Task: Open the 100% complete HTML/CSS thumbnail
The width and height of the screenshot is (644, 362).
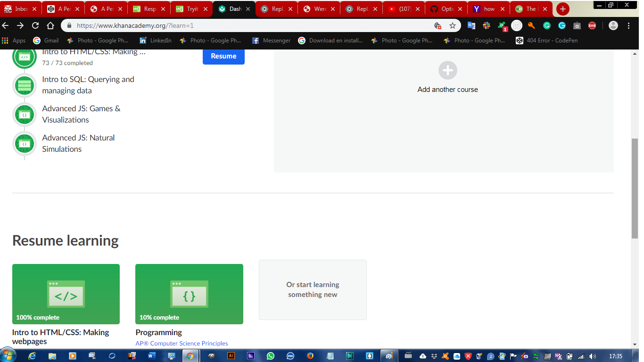Action: (x=66, y=294)
